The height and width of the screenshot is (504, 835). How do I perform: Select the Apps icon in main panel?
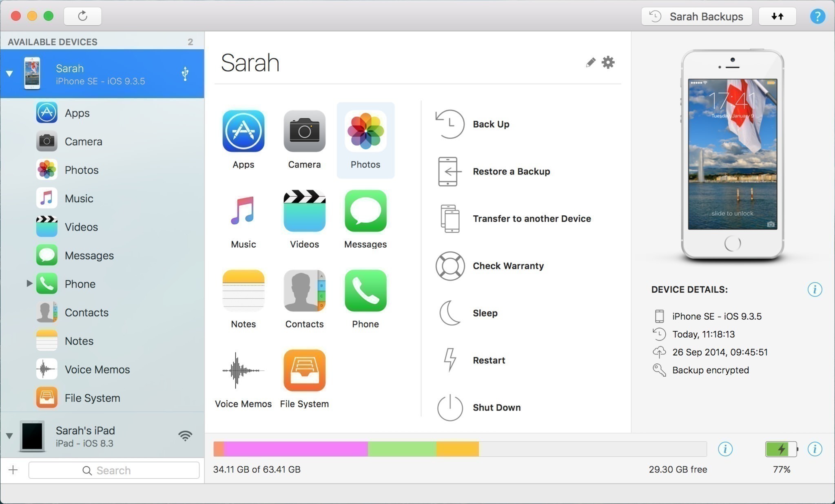point(243,131)
